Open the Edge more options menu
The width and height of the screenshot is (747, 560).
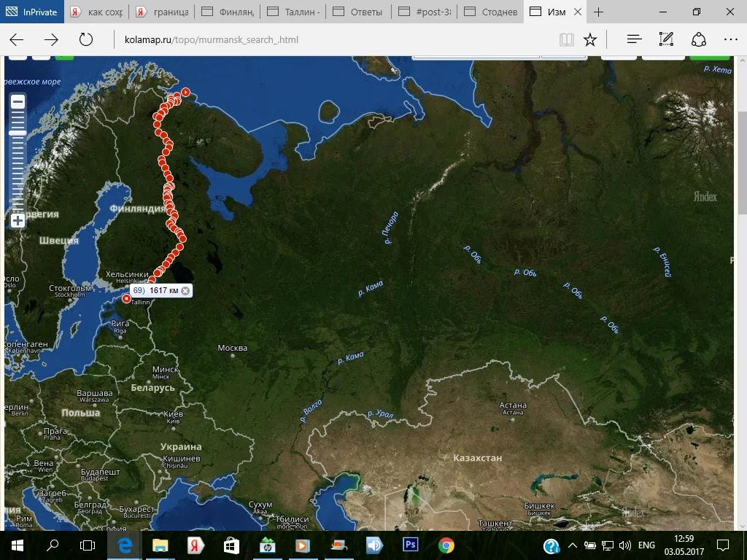731,39
